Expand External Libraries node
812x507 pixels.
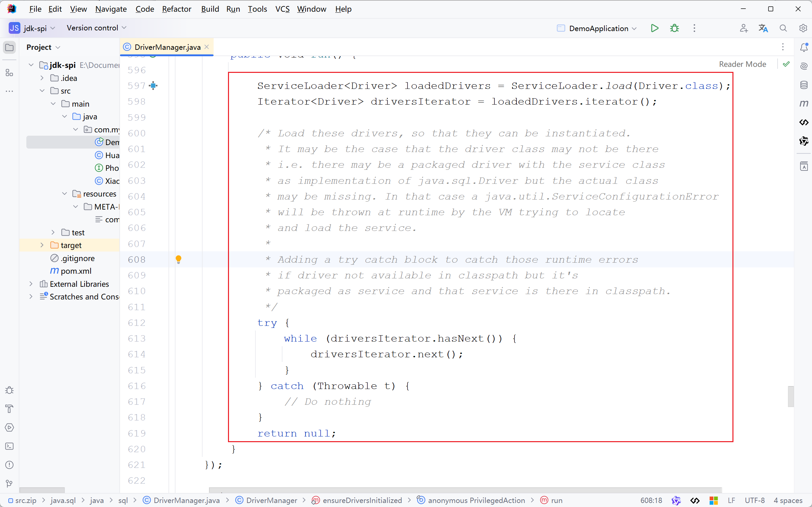31,284
